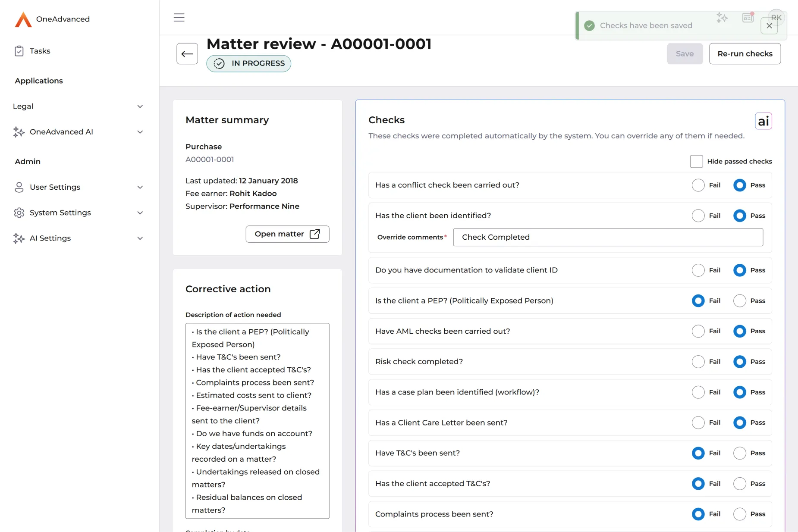The width and height of the screenshot is (798, 532).
Task: Click the System Settings gear icon
Action: 19,213
